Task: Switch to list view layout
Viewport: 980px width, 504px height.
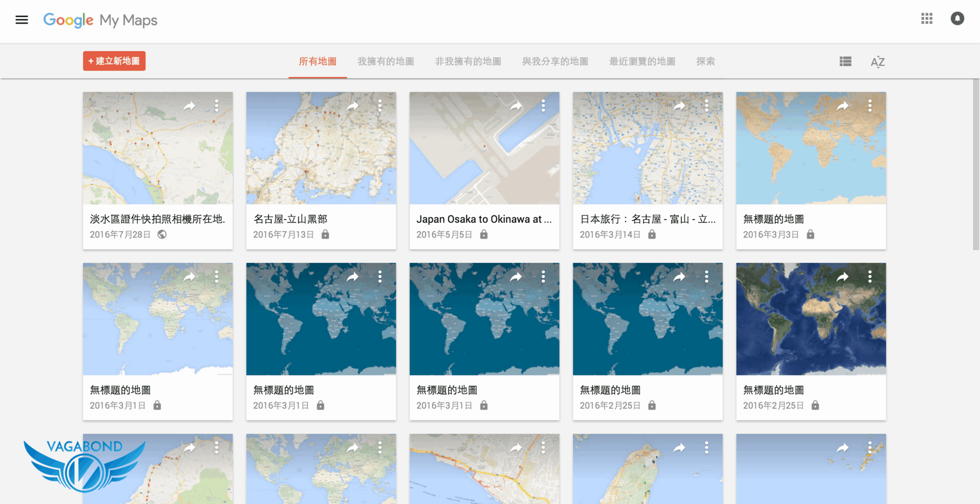Action: [845, 61]
